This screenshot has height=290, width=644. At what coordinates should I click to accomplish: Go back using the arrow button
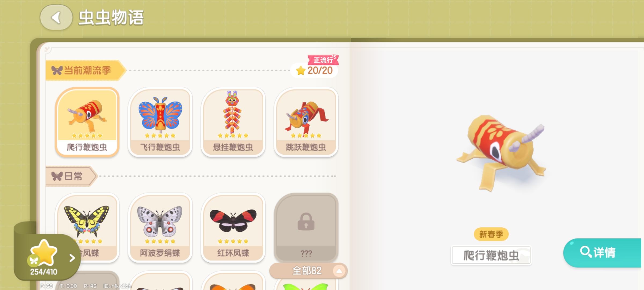pos(56,17)
